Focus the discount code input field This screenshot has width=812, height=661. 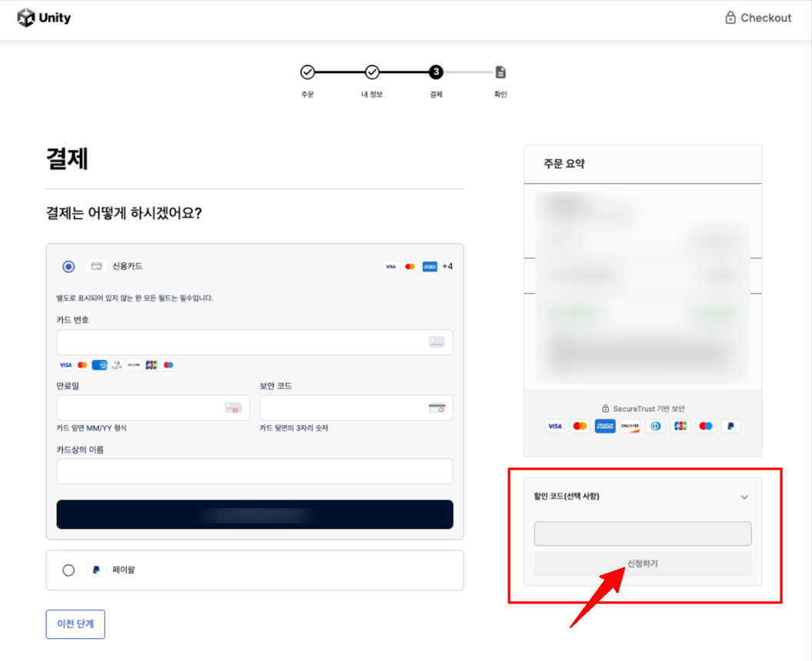(x=643, y=533)
